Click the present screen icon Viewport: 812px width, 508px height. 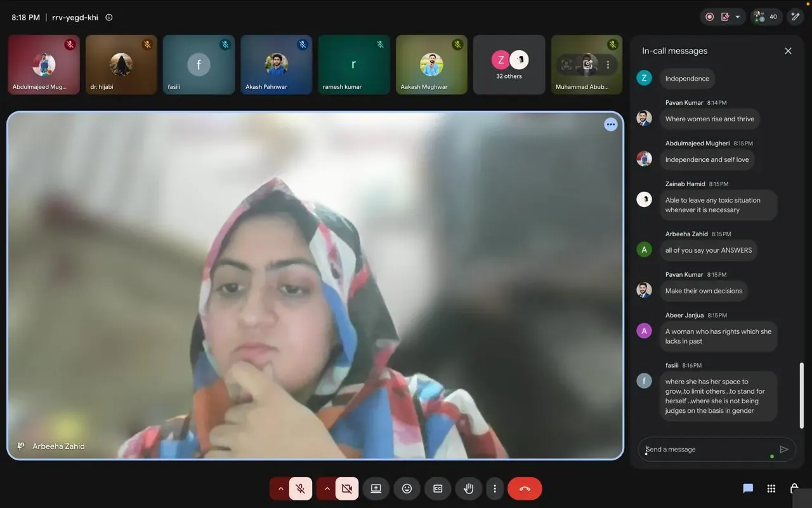tap(376, 488)
